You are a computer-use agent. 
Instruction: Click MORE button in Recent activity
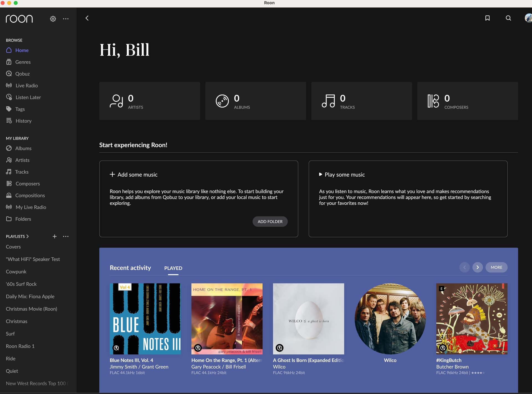click(x=496, y=267)
